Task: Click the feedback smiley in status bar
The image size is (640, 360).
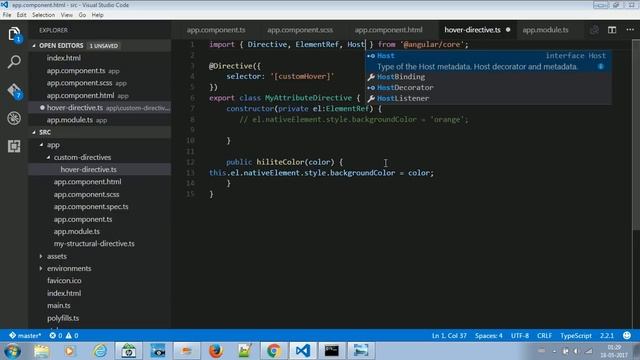Action: click(627, 336)
